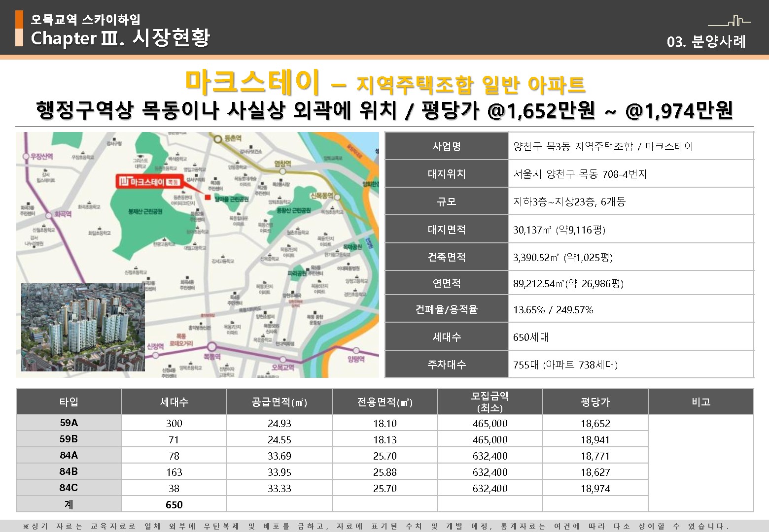
Task: Click the 화곡역 station marker on map
Action: coord(48,215)
